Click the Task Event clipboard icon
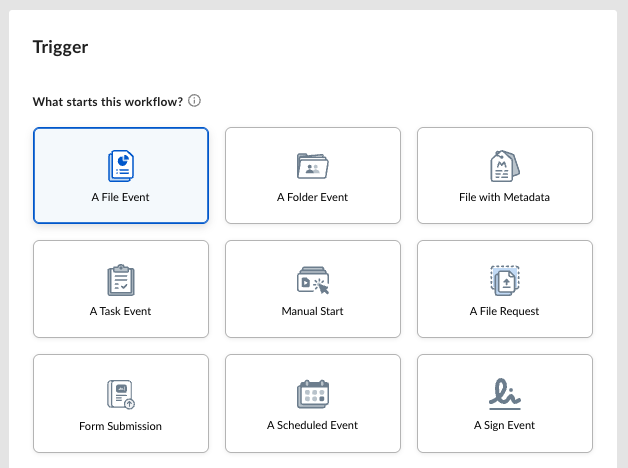This screenshot has width=628, height=468. pyautogui.click(x=120, y=280)
